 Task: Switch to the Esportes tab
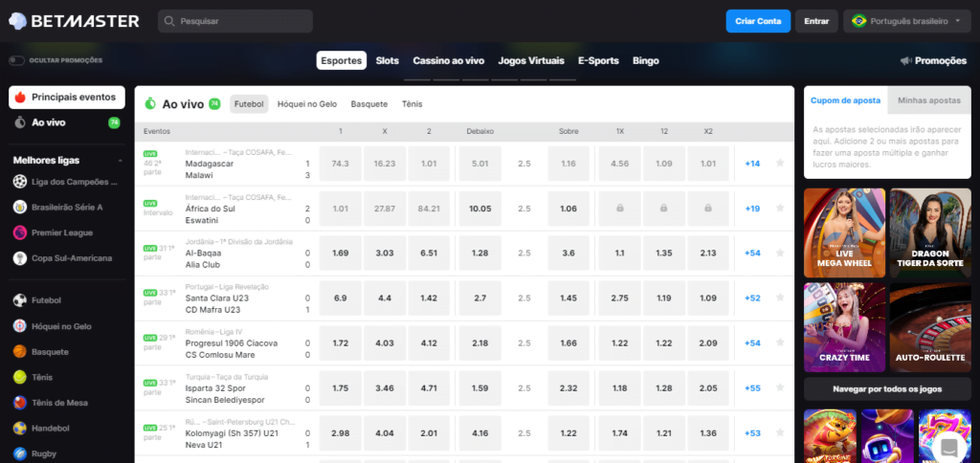[342, 60]
